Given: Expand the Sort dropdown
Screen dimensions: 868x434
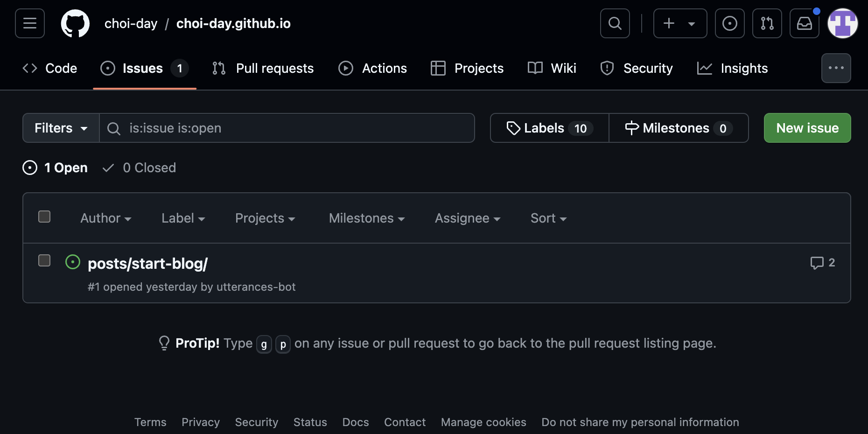Looking at the screenshot, I should point(548,218).
